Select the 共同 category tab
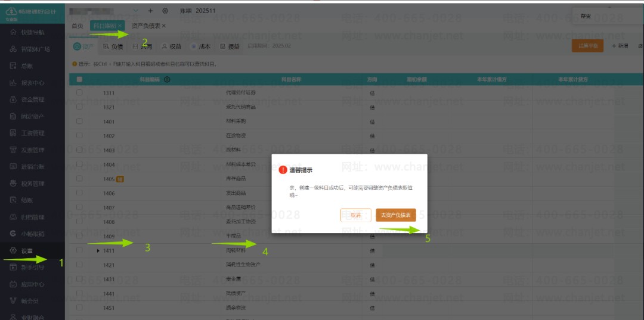The image size is (644, 320). pos(142,46)
